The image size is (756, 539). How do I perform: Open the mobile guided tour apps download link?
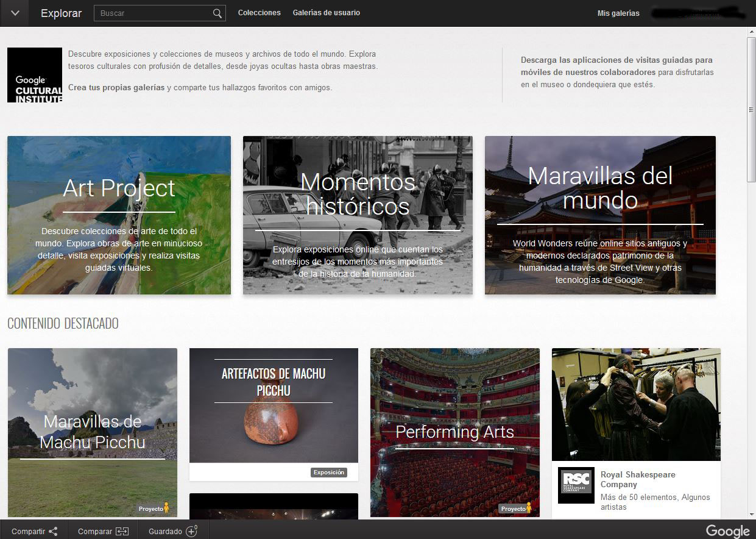[616, 66]
